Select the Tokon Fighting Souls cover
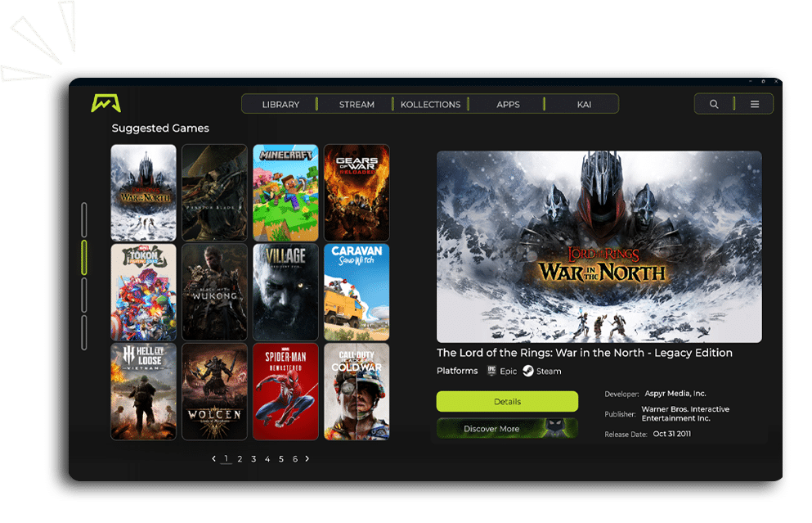The width and height of the screenshot is (812, 523). click(x=143, y=292)
